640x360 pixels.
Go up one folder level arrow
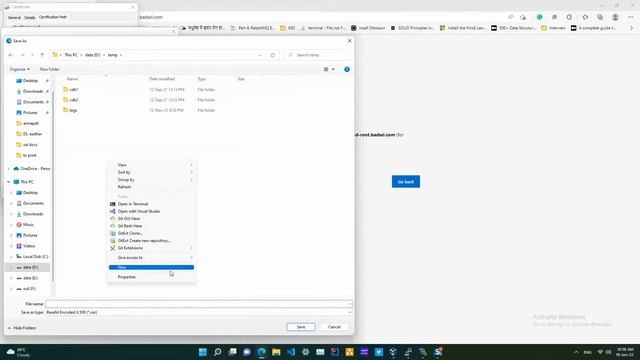click(x=42, y=55)
